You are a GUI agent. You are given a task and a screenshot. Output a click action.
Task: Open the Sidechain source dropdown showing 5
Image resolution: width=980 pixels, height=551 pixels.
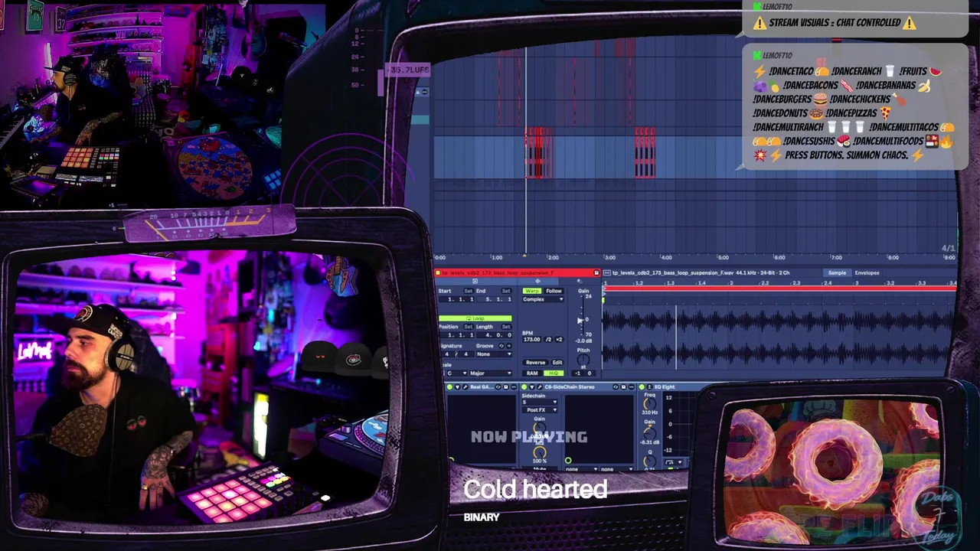point(540,402)
